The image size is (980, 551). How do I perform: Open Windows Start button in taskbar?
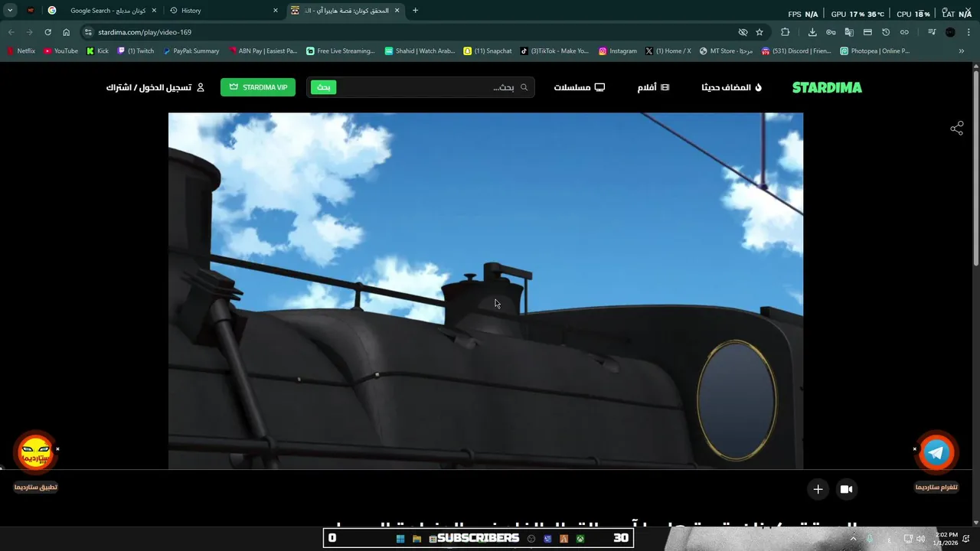click(400, 539)
